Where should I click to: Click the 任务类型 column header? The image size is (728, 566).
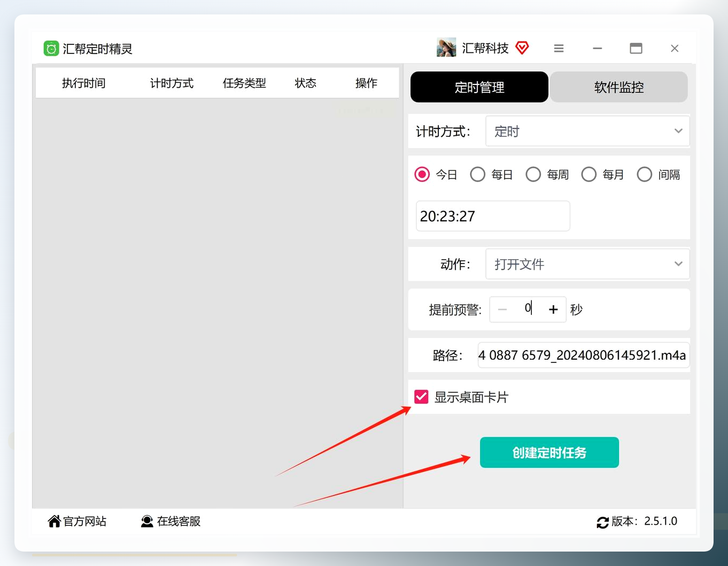coord(244,83)
